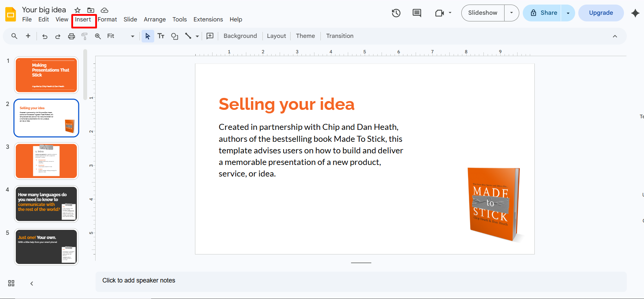Click to add speaker notes field

click(x=361, y=281)
